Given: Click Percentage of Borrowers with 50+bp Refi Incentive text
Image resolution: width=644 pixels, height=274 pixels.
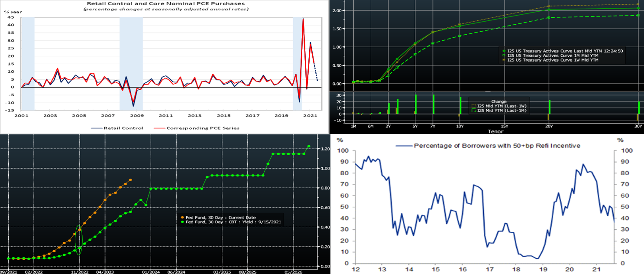Looking at the screenshot, I should [497, 146].
